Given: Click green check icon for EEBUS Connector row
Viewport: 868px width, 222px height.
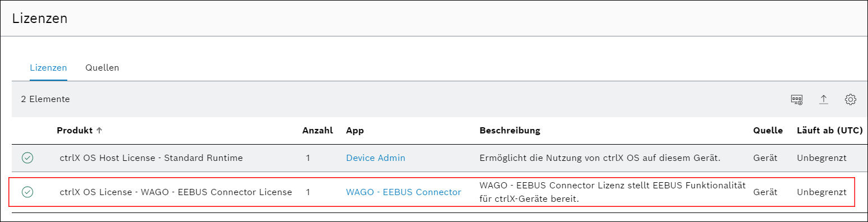Looking at the screenshot, I should 27,192.
